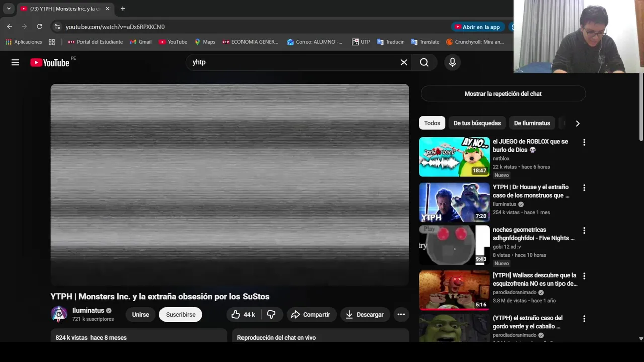The image size is (644, 362).
Task: Open Traducir bookmark
Action: 390,42
